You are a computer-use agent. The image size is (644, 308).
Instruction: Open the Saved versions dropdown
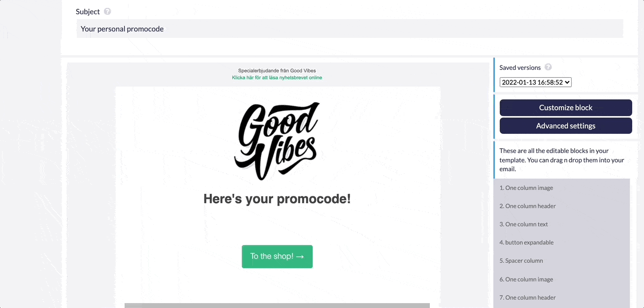point(535,83)
